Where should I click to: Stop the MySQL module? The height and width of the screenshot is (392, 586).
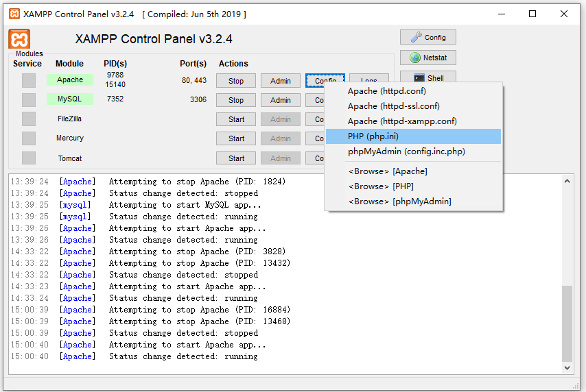tap(236, 100)
